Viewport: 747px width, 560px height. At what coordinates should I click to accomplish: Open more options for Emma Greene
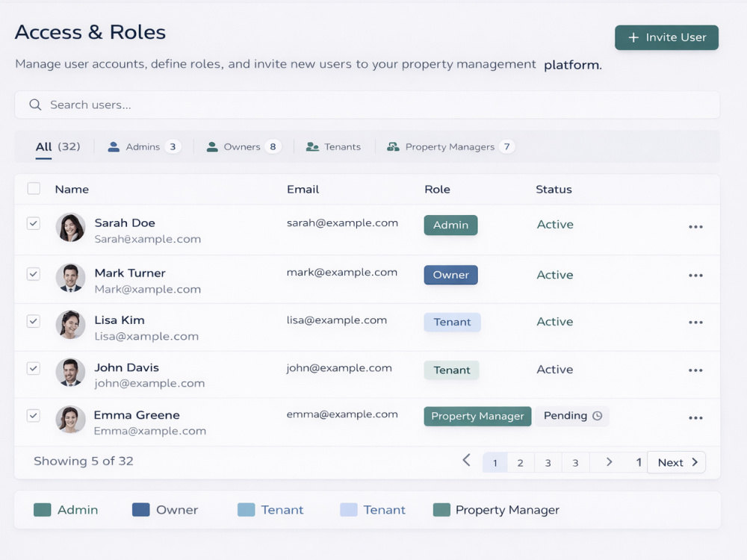point(695,417)
